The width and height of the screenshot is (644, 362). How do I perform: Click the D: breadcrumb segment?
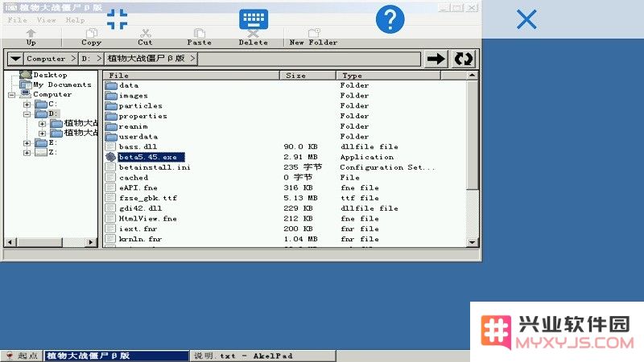[x=86, y=59]
